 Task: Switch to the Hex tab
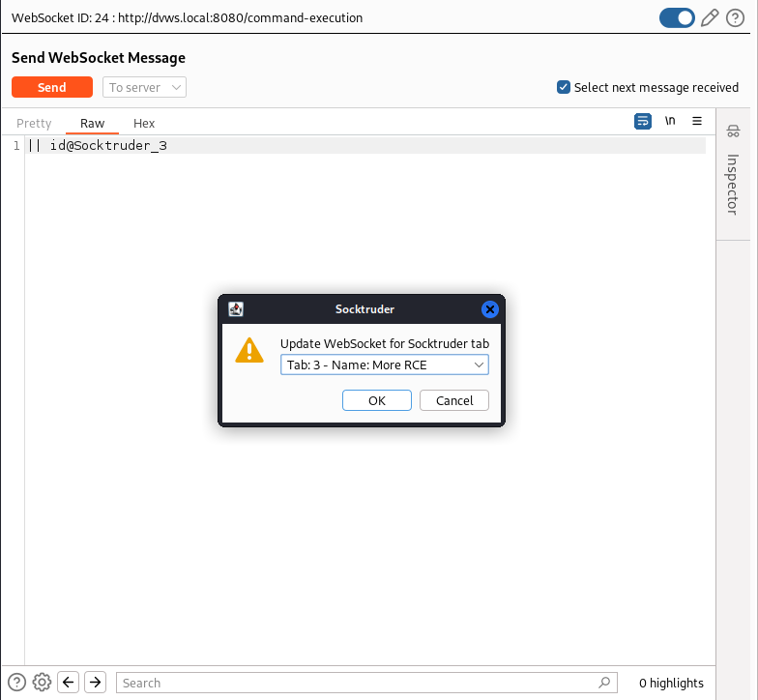[144, 124]
